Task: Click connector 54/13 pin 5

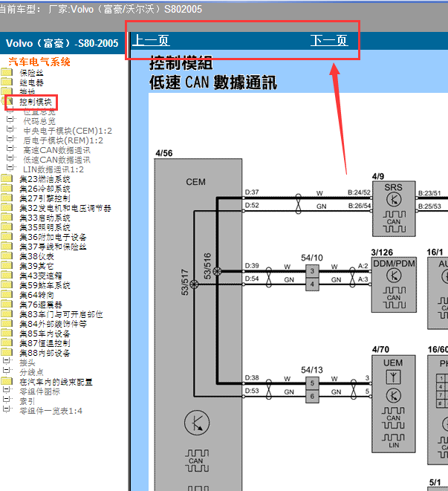Action: coord(312,383)
